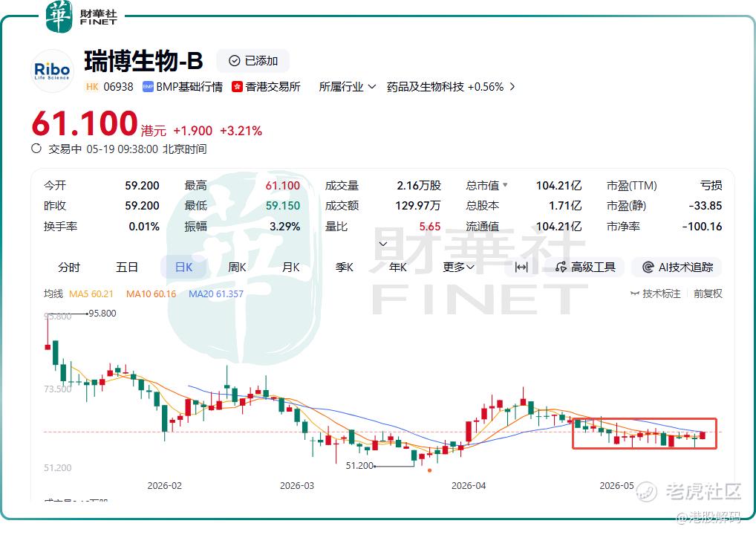This screenshot has width=756, height=535.
Task: Click the 财華社 FINET logo
Action: (x=82, y=16)
